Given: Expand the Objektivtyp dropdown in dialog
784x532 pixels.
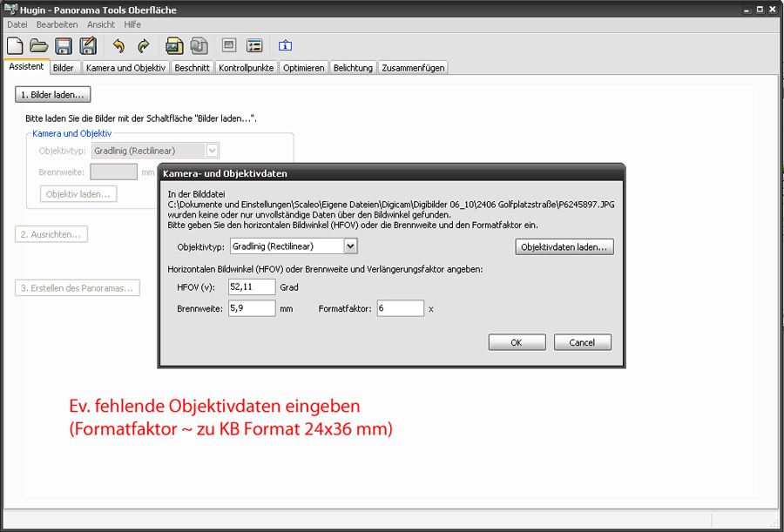Looking at the screenshot, I should 350,247.
